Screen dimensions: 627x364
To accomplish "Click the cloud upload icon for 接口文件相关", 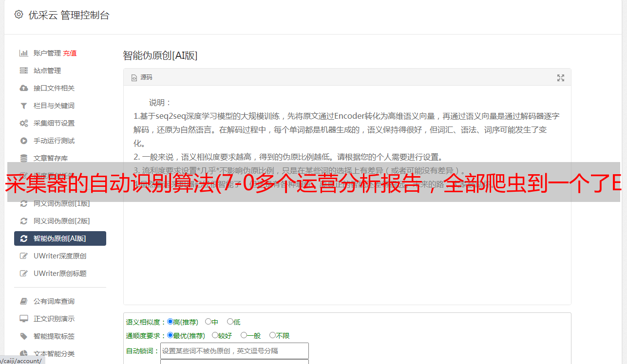I will point(23,88).
